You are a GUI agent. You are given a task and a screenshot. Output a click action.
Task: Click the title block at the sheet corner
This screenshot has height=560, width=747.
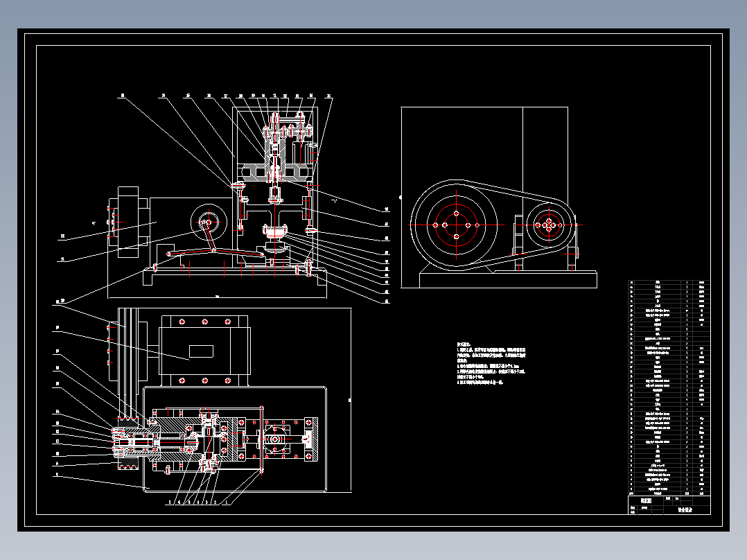coord(669,505)
